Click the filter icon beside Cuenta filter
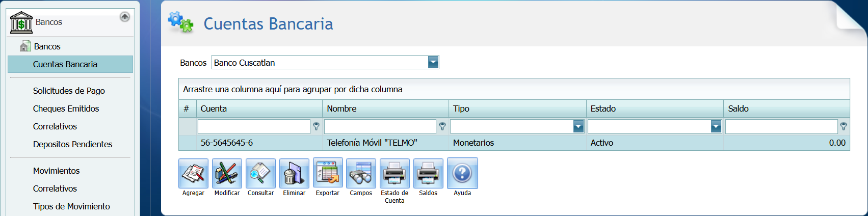The width and height of the screenshot is (868, 216). 316,126
